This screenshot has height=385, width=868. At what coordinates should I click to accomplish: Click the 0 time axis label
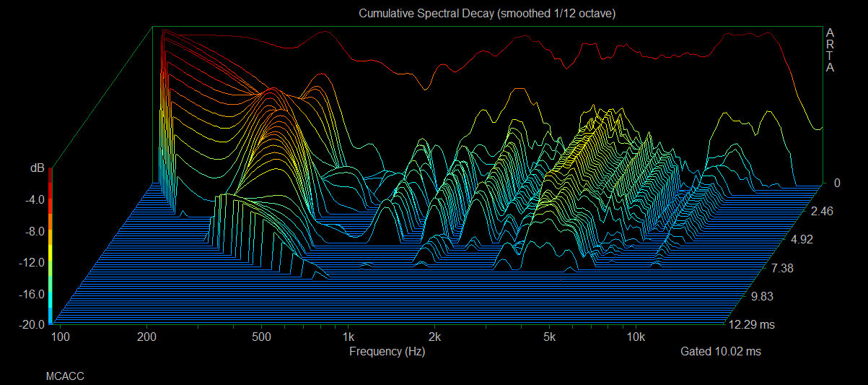coord(837,183)
